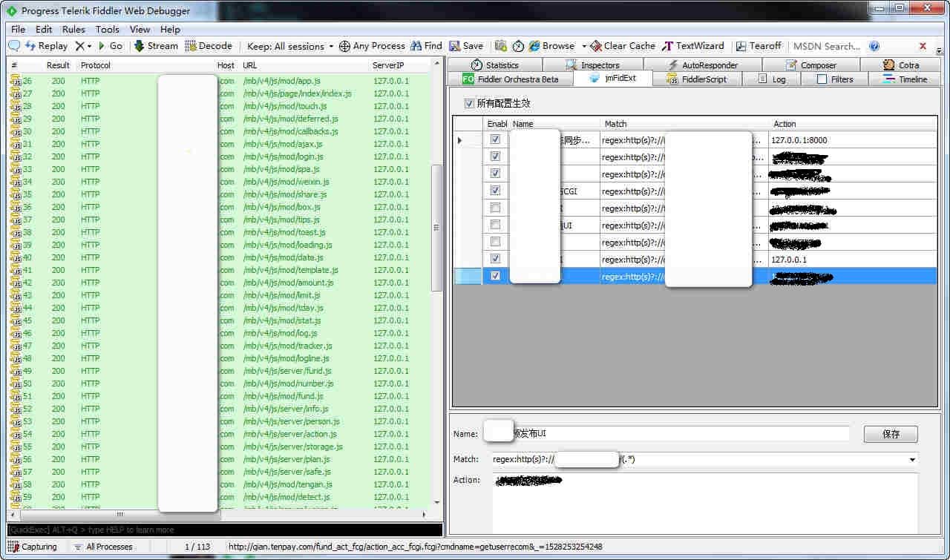Save sessions with the Save button
This screenshot has height=560, width=950.
click(x=466, y=46)
